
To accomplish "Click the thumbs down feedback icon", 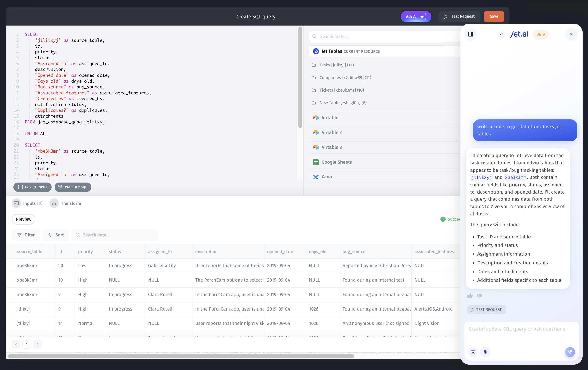I will pyautogui.click(x=479, y=296).
